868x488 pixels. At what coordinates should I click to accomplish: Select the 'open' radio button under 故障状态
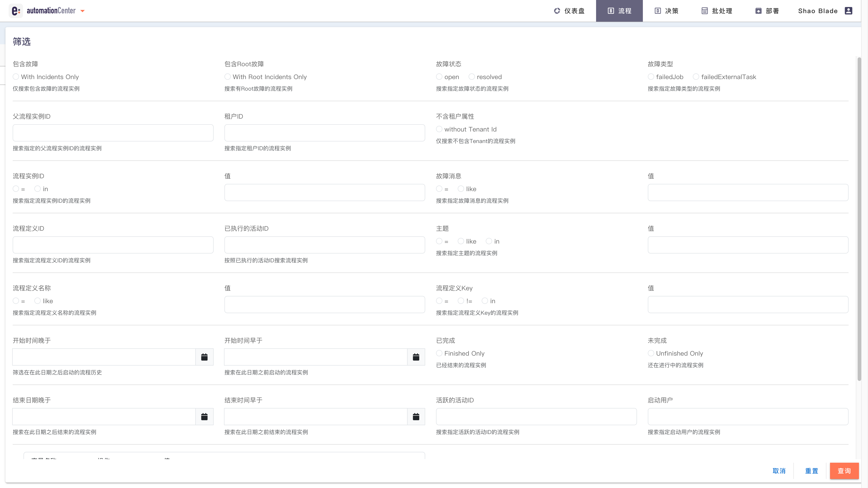[x=439, y=76]
